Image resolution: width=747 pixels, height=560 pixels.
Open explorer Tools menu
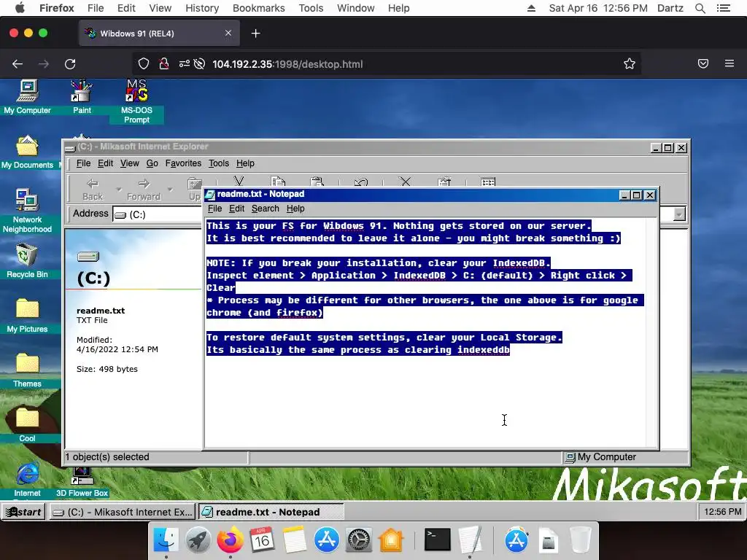click(219, 163)
